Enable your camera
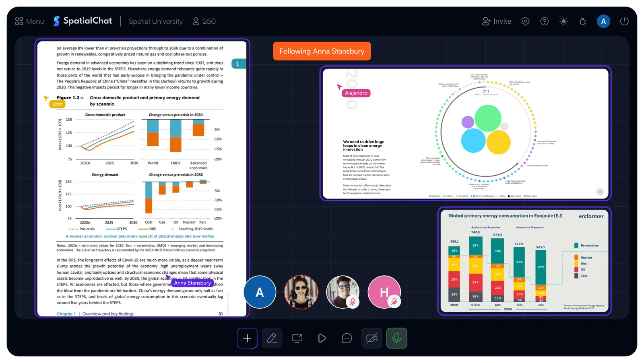644x363 pixels. 372,338
